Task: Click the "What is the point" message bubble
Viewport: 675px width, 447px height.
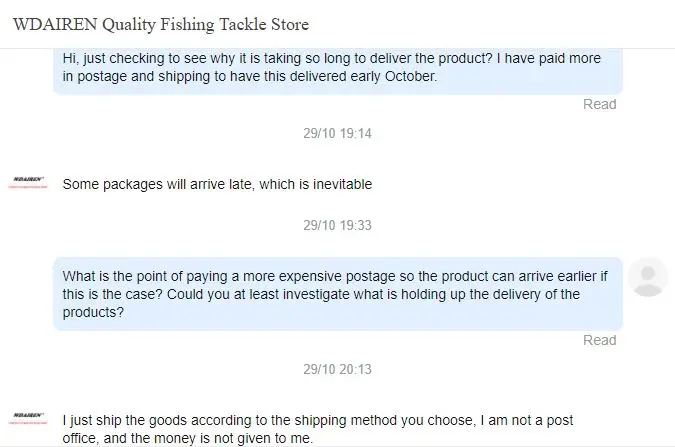Action: 337,294
